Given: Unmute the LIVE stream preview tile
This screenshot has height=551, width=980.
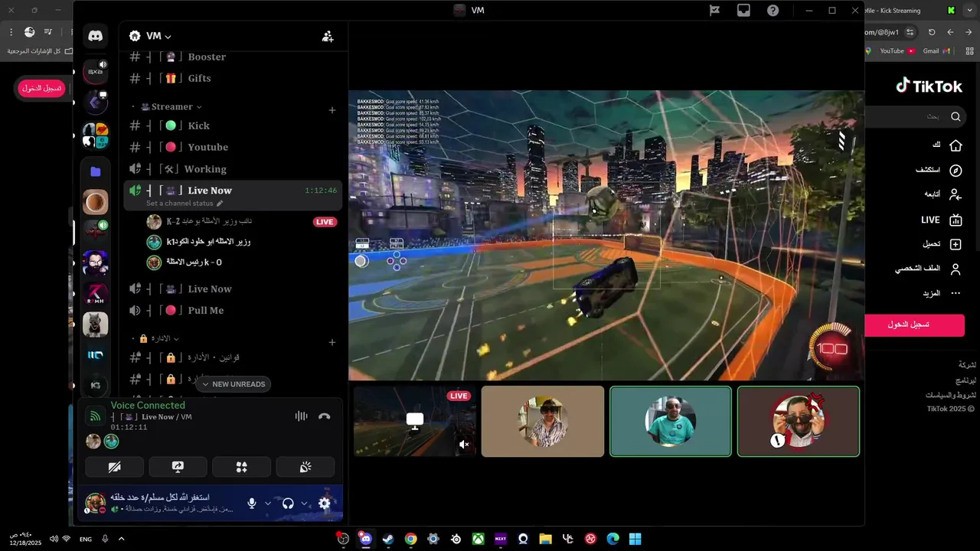Looking at the screenshot, I should (x=464, y=444).
